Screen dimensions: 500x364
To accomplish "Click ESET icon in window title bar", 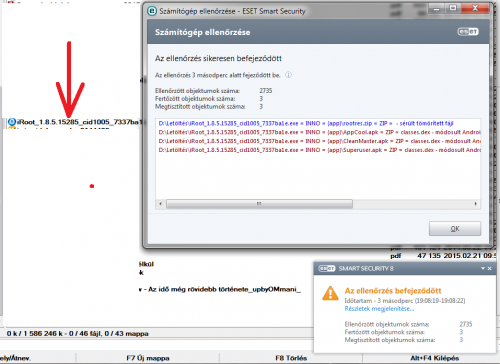I will (x=152, y=11).
